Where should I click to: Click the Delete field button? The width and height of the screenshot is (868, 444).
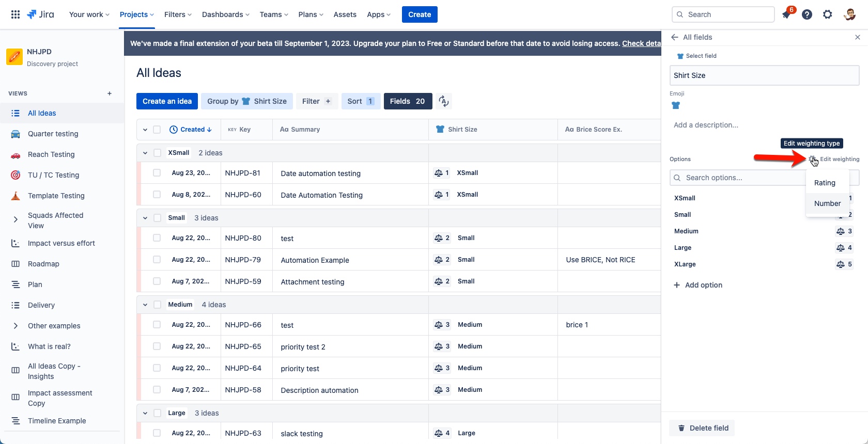coord(702,428)
